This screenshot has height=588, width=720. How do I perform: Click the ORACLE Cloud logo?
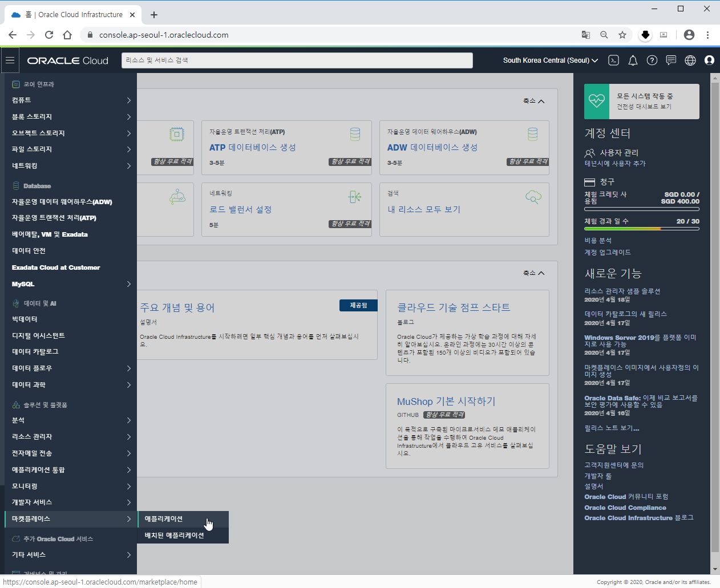pos(67,60)
